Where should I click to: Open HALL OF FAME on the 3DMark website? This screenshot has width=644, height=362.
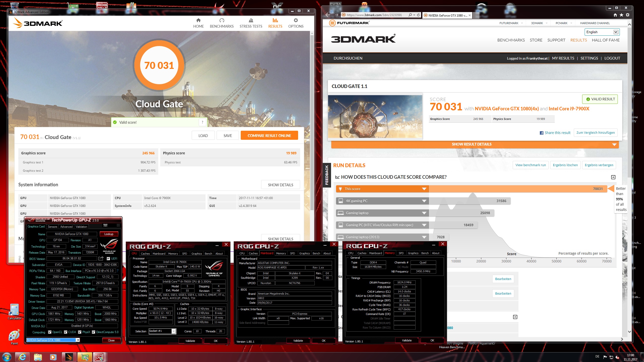pyautogui.click(x=606, y=40)
